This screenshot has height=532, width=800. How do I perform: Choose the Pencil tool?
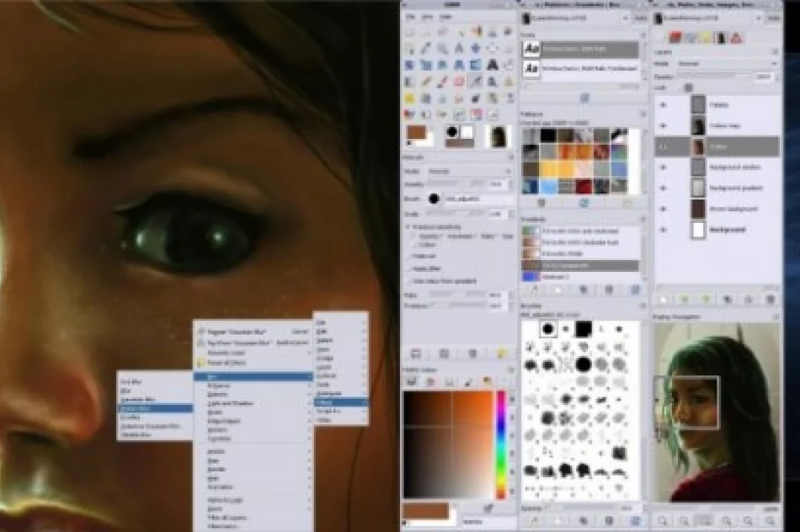click(424, 82)
